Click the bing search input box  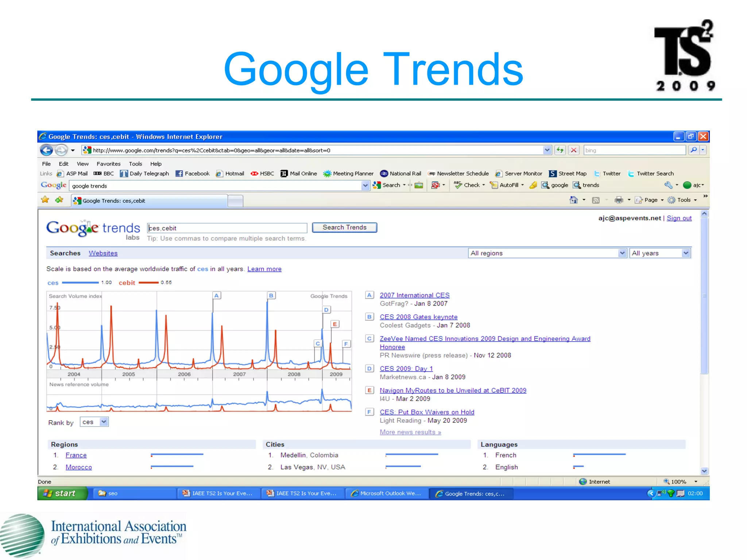635,150
